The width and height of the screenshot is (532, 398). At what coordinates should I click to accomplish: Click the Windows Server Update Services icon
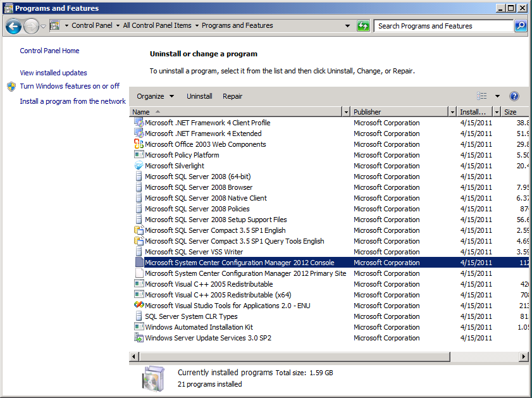(139, 338)
